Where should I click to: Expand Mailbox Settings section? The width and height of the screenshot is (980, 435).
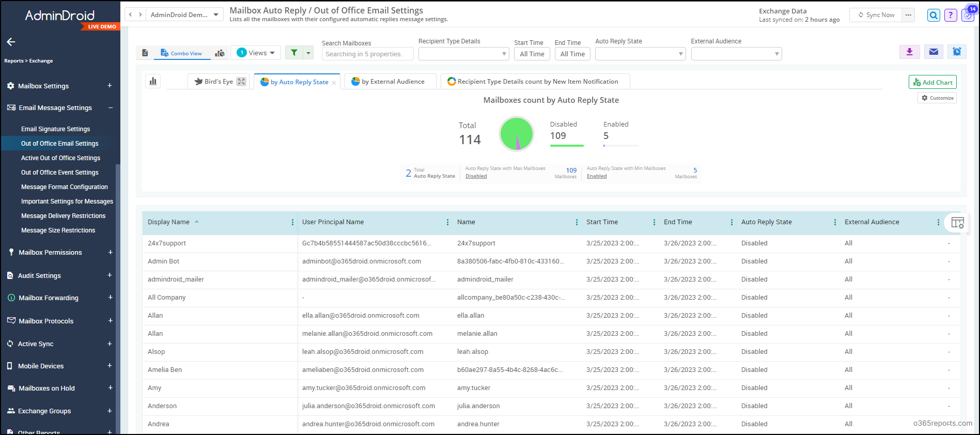[x=110, y=86]
